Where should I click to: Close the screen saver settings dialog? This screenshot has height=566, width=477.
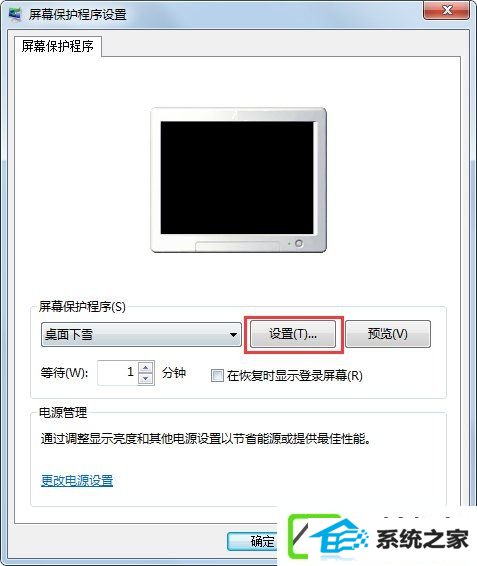coord(447,10)
